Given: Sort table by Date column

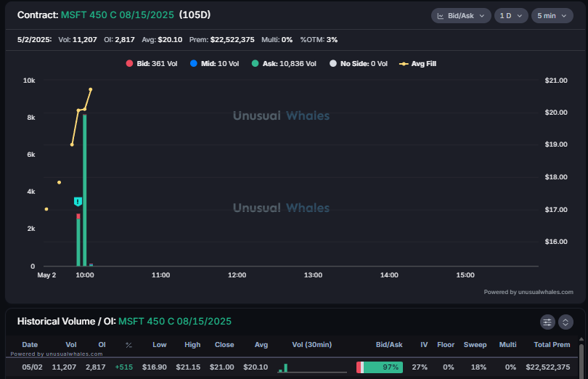Looking at the screenshot, I should [x=30, y=344].
